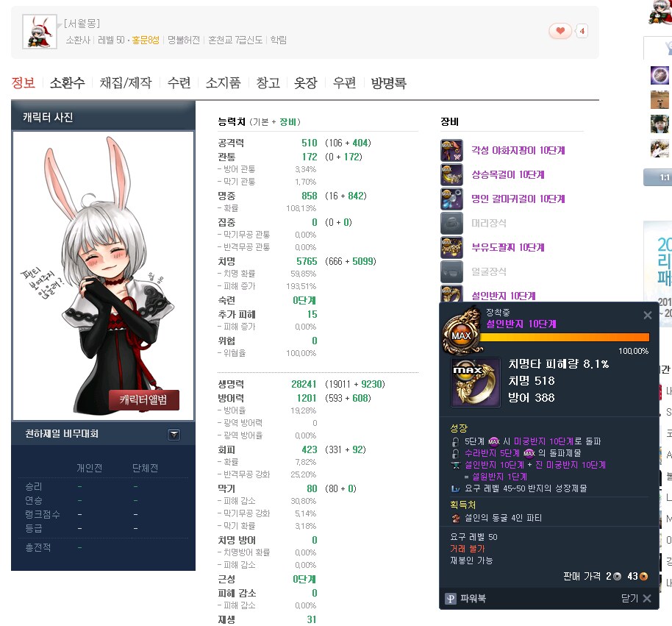
Task: Open the 소환수 tab
Action: click(x=67, y=83)
